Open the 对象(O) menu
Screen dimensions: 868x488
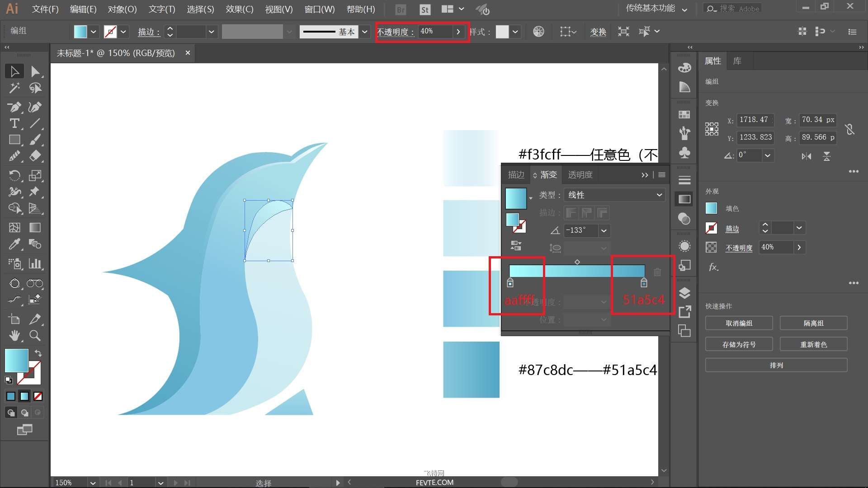click(122, 9)
